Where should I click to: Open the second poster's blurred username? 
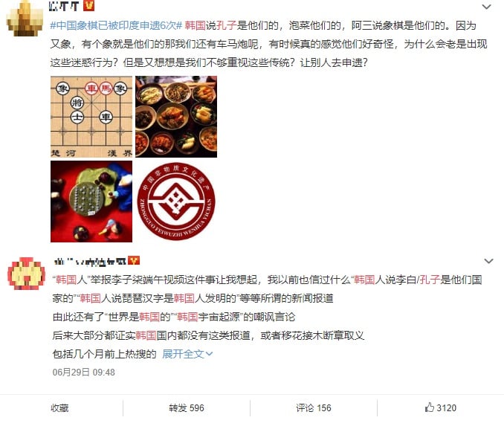(x=90, y=261)
